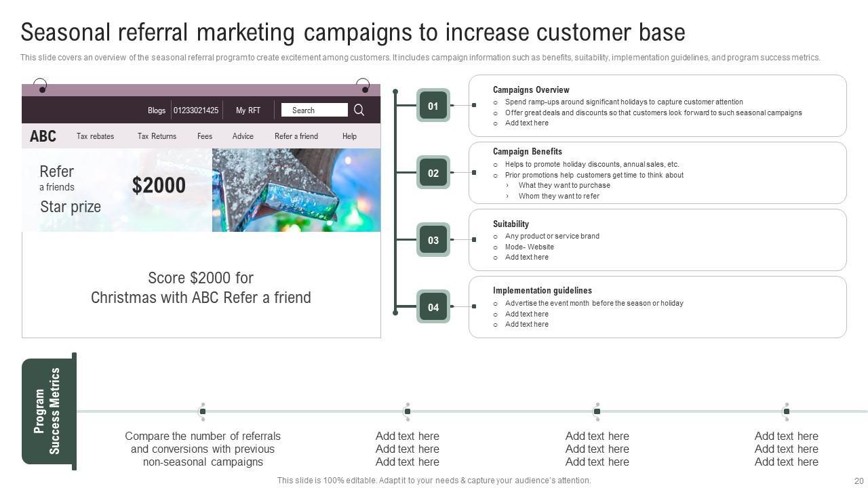This screenshot has width=868, height=488.
Task: Open the Tax rebates menu item
Action: (96, 136)
